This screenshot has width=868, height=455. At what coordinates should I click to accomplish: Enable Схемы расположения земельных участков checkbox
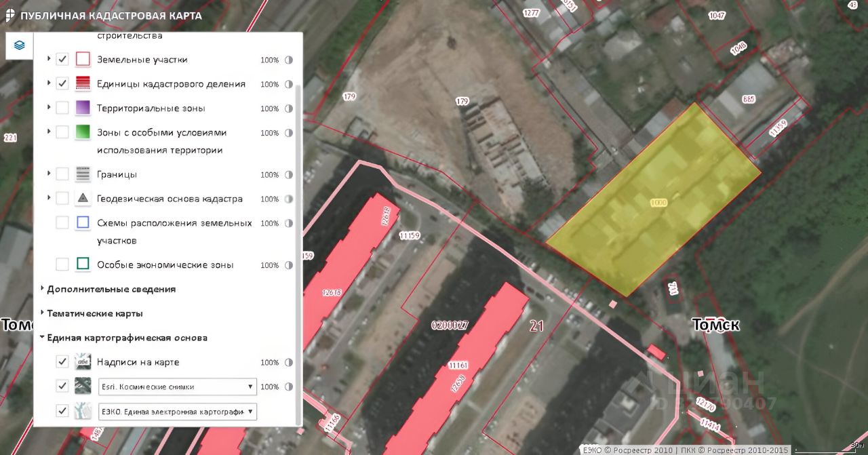(x=62, y=223)
